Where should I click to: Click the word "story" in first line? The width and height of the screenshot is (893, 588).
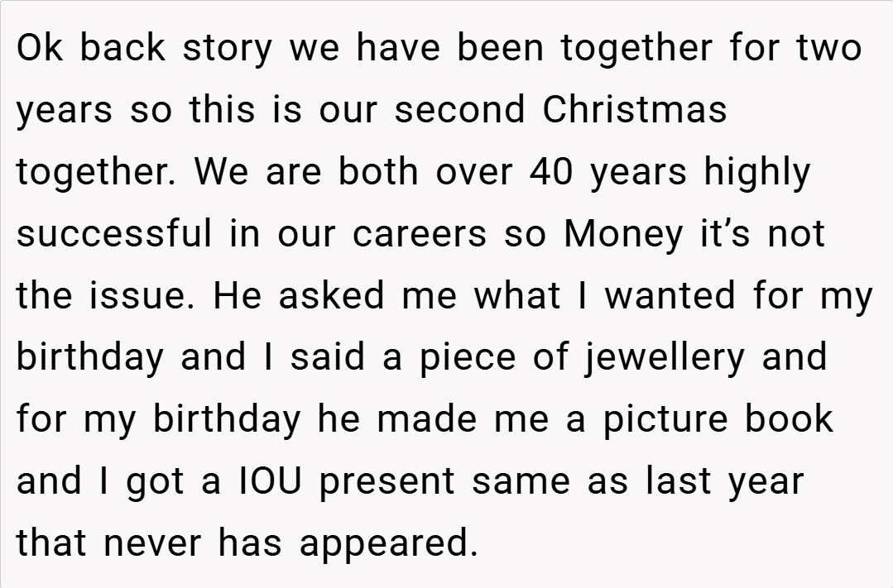click(227, 48)
